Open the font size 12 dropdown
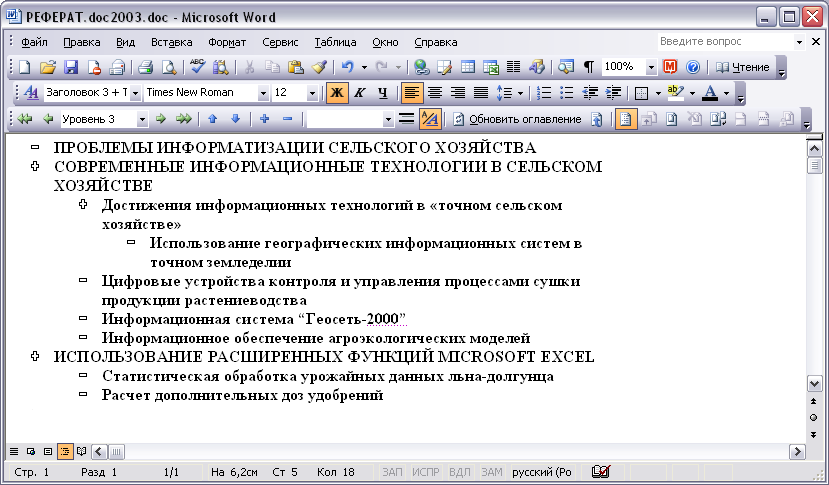829x485 pixels. 312,93
